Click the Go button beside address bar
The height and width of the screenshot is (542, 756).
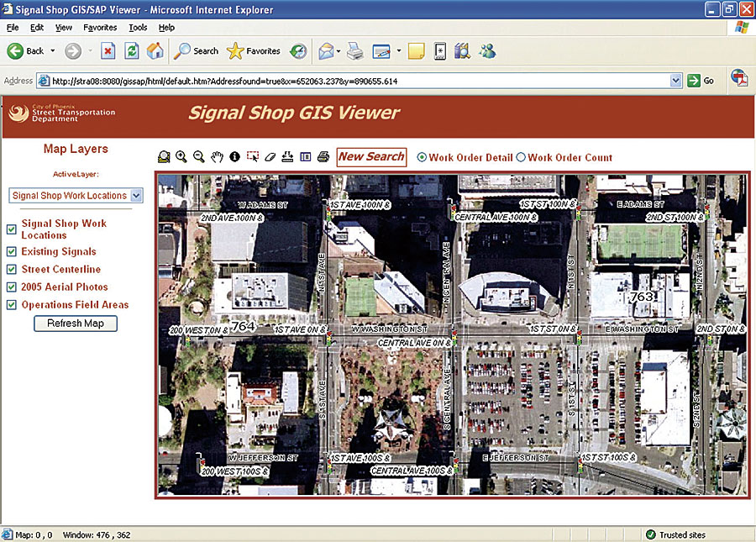click(x=700, y=81)
